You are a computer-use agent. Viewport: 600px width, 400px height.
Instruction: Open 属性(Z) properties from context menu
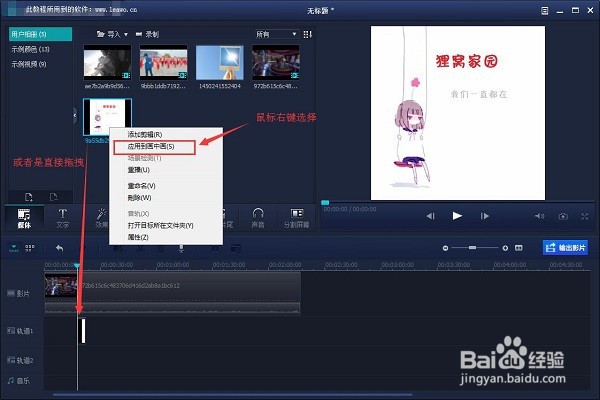coord(138,237)
